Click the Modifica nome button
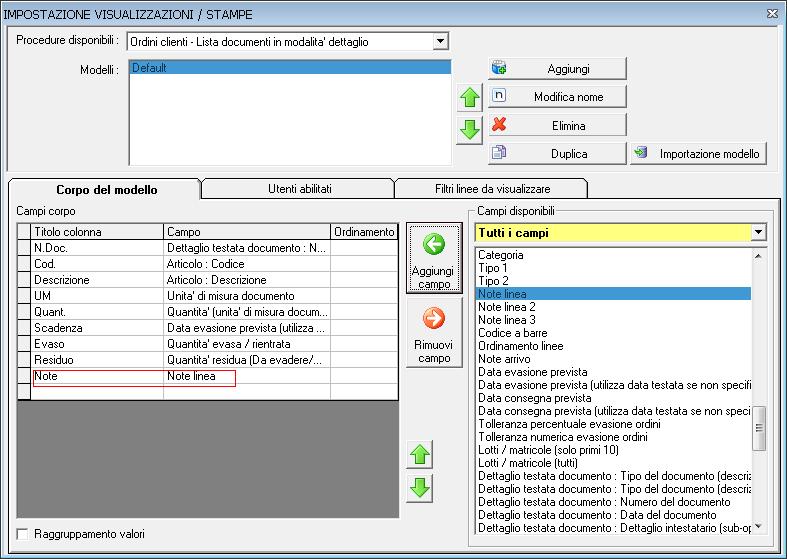Screen dimensions: 787x559 pos(557,97)
